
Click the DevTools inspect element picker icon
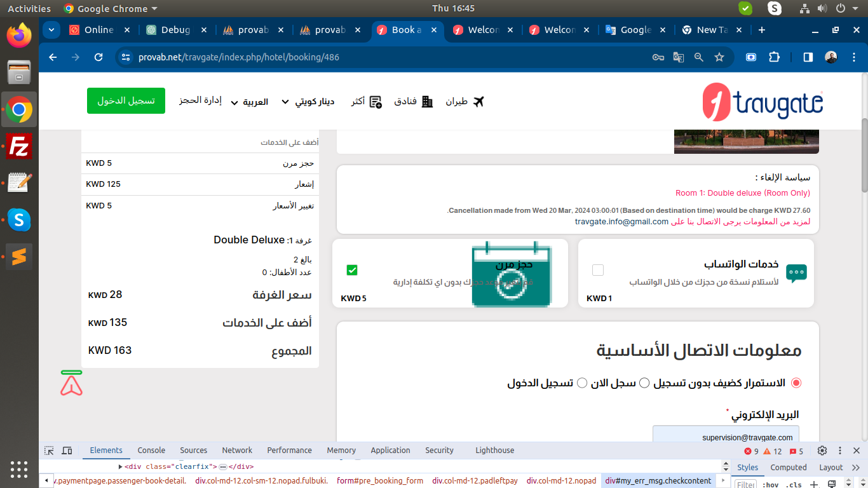(49, 451)
